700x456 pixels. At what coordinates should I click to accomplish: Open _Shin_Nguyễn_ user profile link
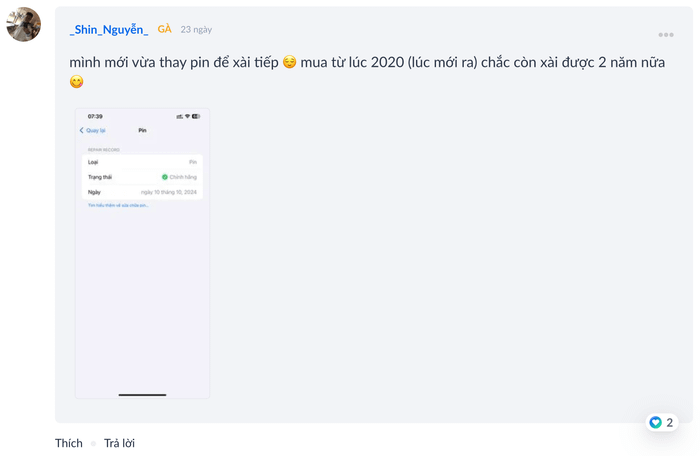pyautogui.click(x=109, y=29)
